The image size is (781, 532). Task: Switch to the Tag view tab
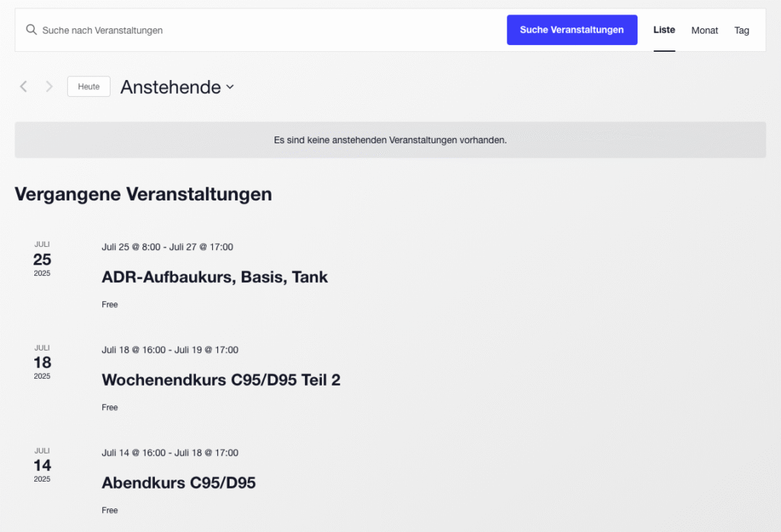741,30
